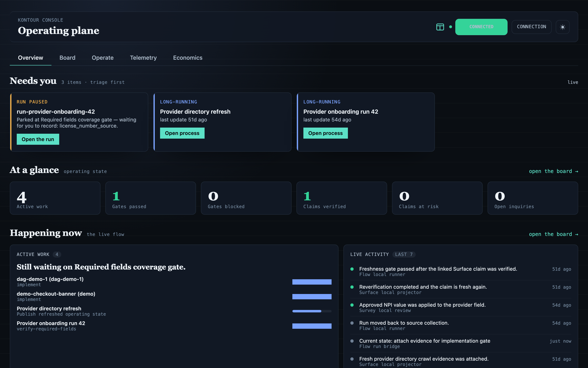The height and width of the screenshot is (368, 588).
Task: Open process for Provider directory refresh
Action: point(182,133)
